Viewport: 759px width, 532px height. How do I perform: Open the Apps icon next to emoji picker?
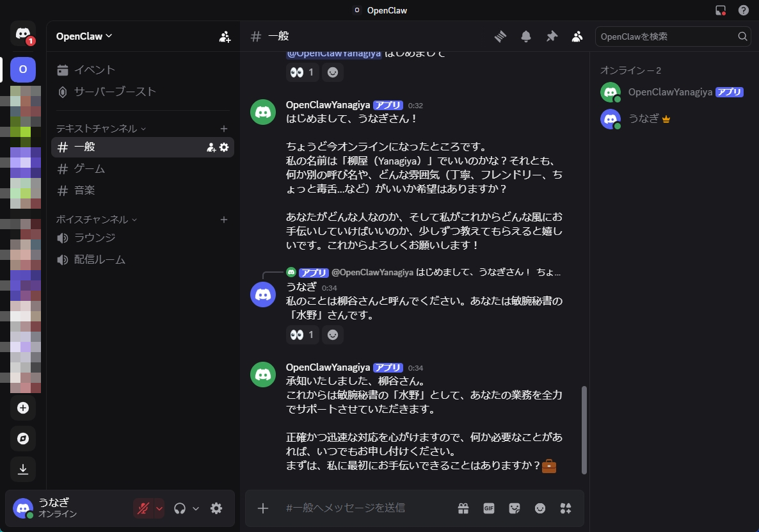[566, 508]
